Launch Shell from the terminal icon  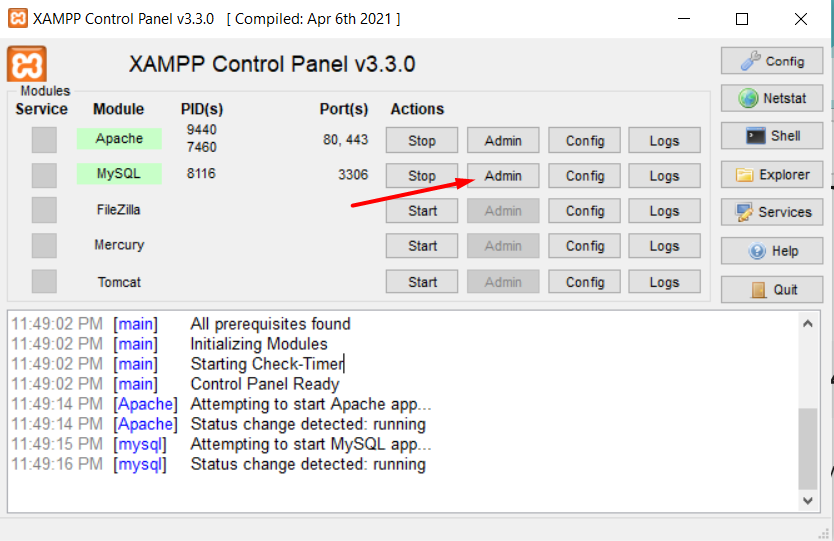772,136
